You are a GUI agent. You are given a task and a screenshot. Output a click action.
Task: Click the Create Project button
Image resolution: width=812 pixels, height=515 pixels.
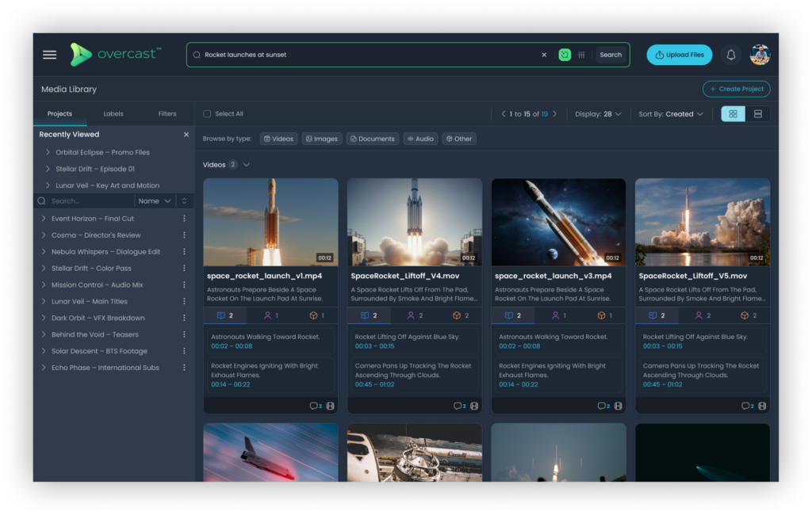coord(736,90)
